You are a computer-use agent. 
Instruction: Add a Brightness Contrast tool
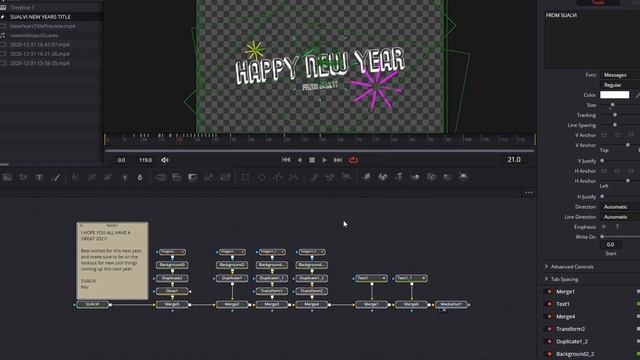124,177
